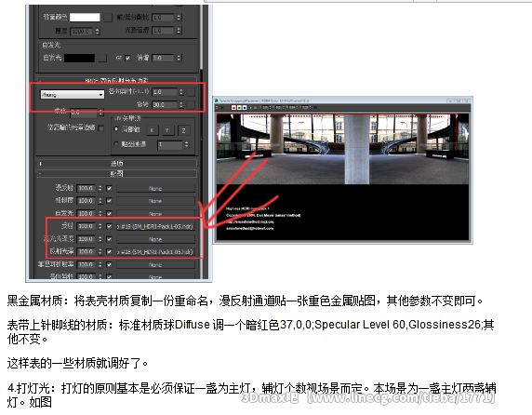Click None map button in second maps row
The height and width of the screenshot is (415, 532).
[155, 201]
